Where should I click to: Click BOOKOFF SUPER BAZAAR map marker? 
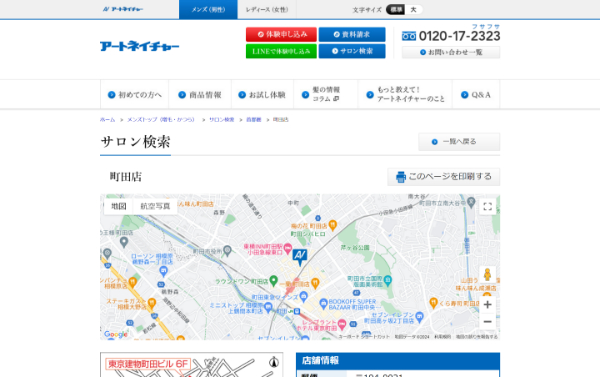pos(323,304)
